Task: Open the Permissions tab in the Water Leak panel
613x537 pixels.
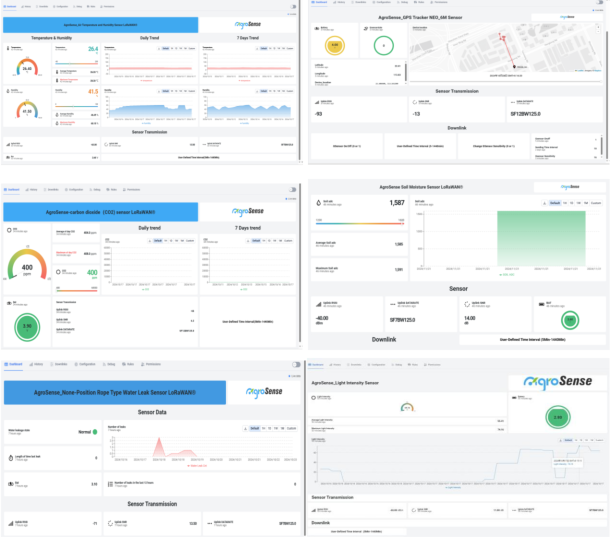Action: pyautogui.click(x=151, y=364)
